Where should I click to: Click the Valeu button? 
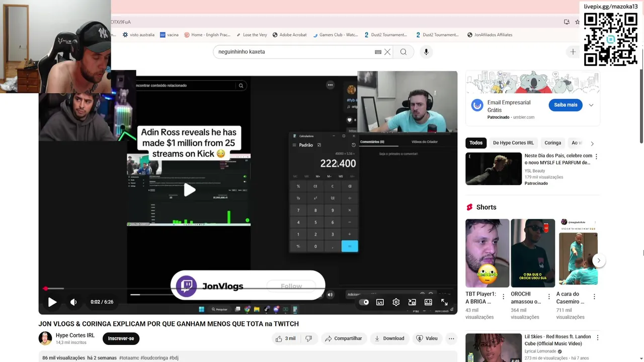(427, 338)
